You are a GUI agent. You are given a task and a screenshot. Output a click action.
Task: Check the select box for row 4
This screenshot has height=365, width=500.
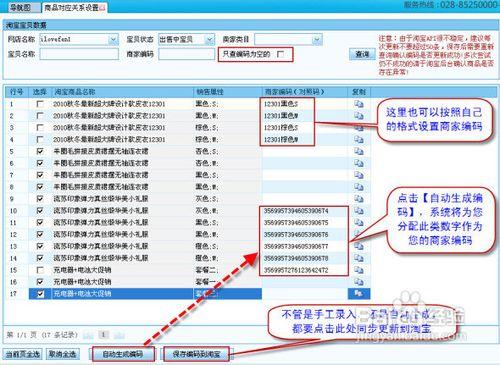[x=40, y=140]
